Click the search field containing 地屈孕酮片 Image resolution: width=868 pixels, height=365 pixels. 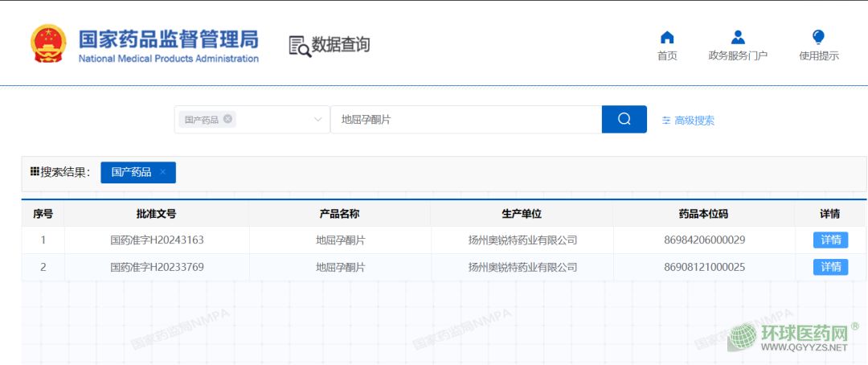(466, 120)
